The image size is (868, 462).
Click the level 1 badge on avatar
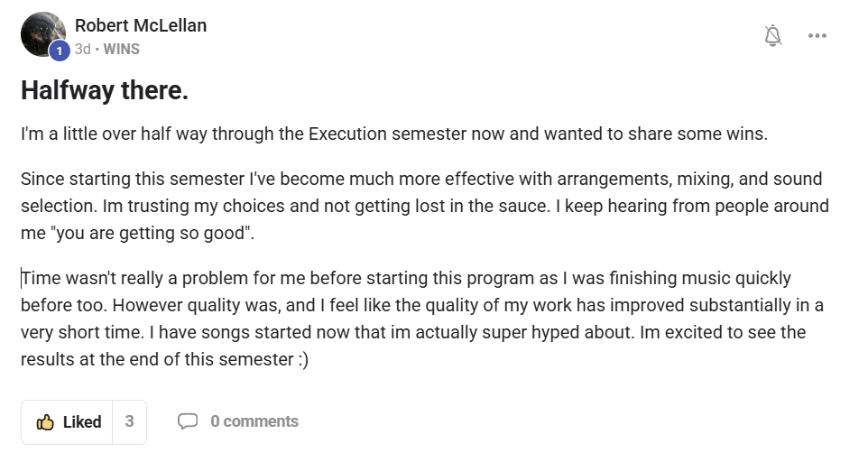point(60,51)
